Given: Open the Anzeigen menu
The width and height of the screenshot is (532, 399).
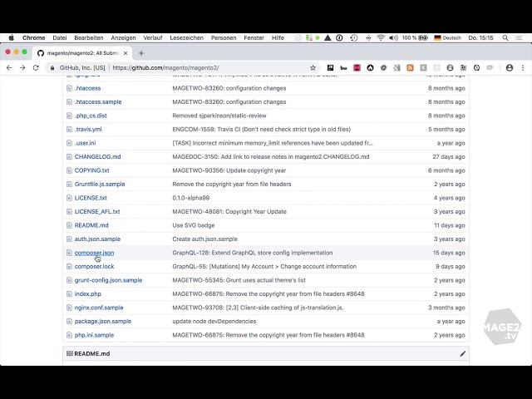Looking at the screenshot, I should click(123, 37).
